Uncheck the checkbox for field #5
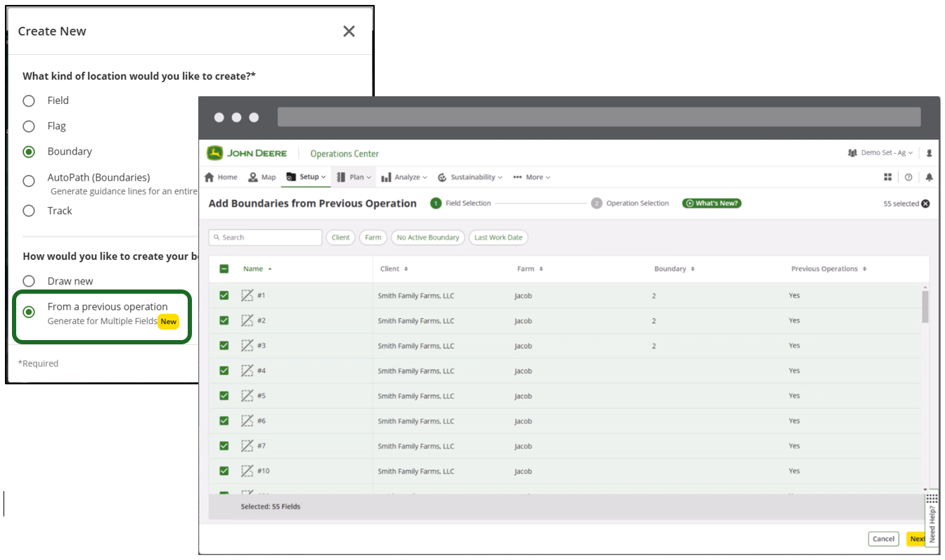This screenshot has width=945, height=560. (224, 396)
